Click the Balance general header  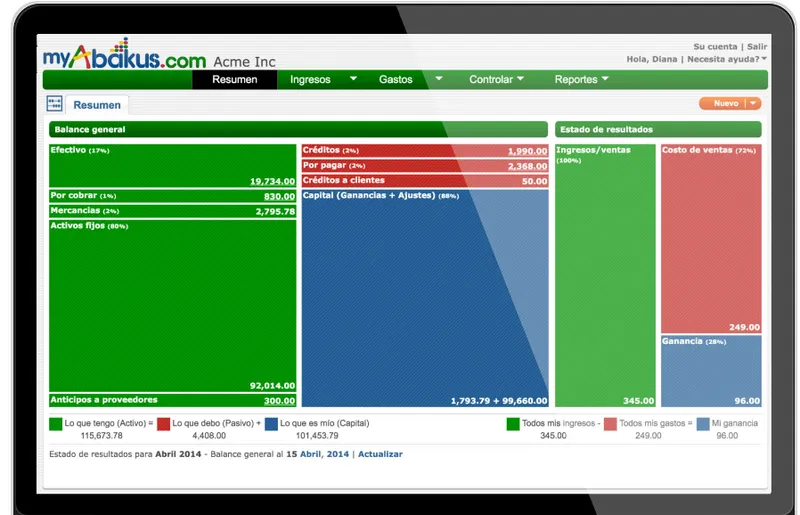[x=298, y=129]
